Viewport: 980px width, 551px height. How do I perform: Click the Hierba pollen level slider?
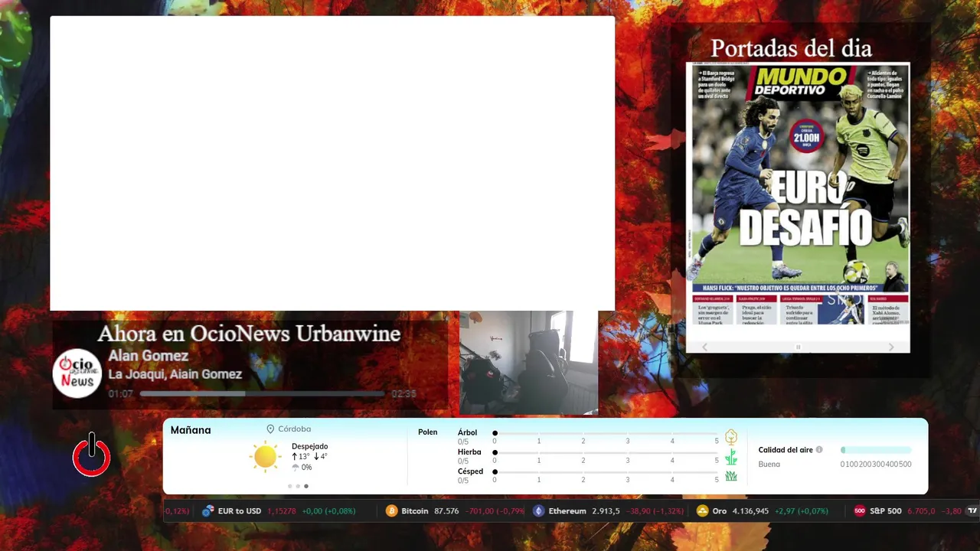606,452
